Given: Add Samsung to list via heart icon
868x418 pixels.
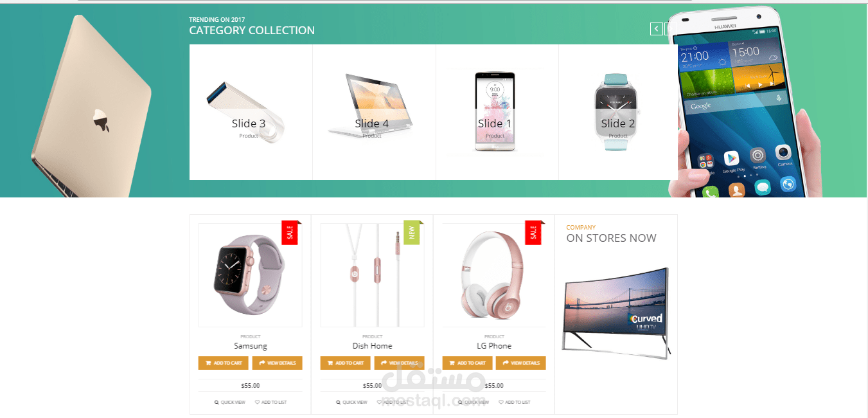Looking at the screenshot, I should [271, 402].
